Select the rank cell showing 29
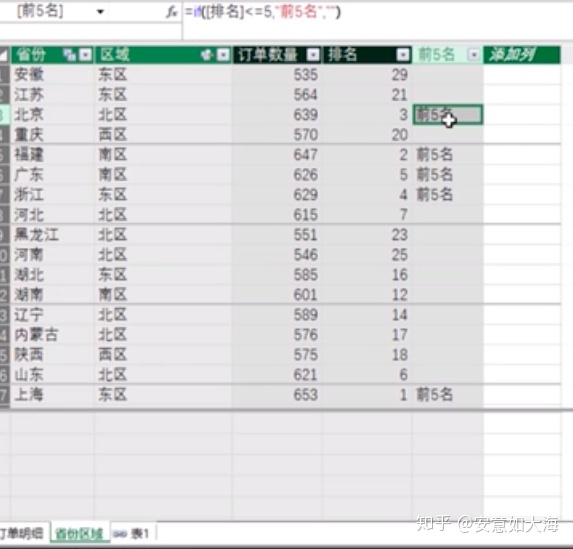The width and height of the screenshot is (573, 549). 367,75
